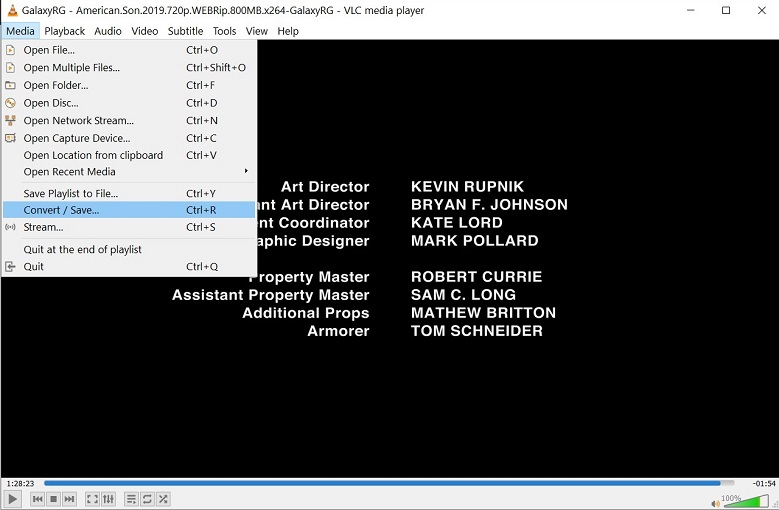This screenshot has width=779, height=510.
Task: Choose Open File... from Media menu
Action: tap(129, 50)
